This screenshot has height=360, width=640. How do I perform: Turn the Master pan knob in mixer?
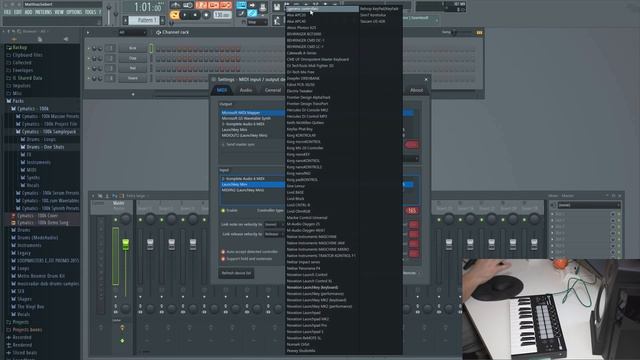coord(126,219)
